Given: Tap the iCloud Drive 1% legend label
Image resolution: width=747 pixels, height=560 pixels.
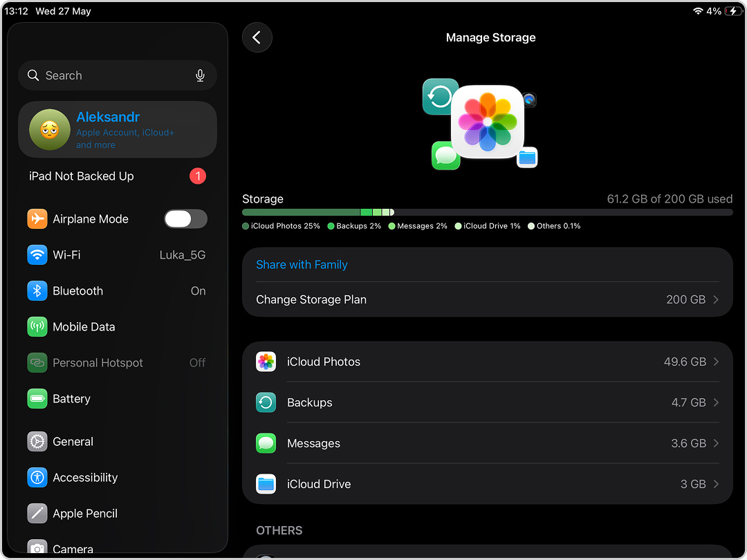Looking at the screenshot, I should [492, 226].
